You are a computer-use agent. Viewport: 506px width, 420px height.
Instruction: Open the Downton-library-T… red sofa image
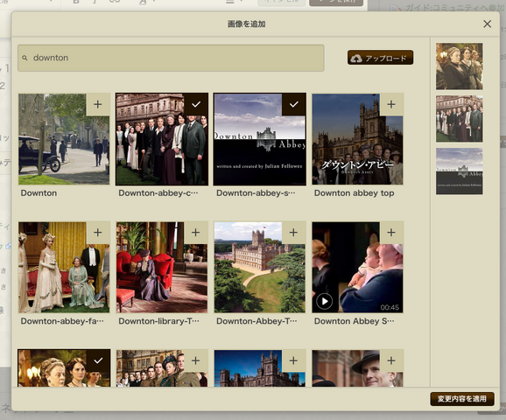[162, 267]
